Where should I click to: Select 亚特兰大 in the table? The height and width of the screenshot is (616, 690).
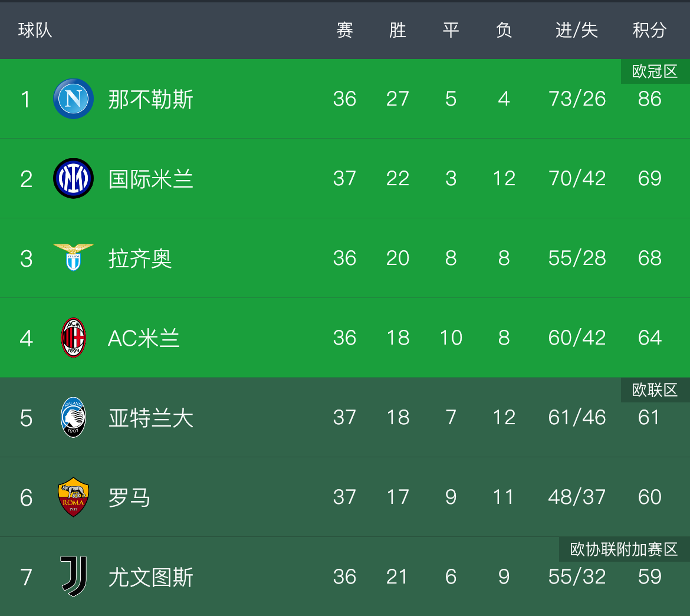[x=151, y=418]
